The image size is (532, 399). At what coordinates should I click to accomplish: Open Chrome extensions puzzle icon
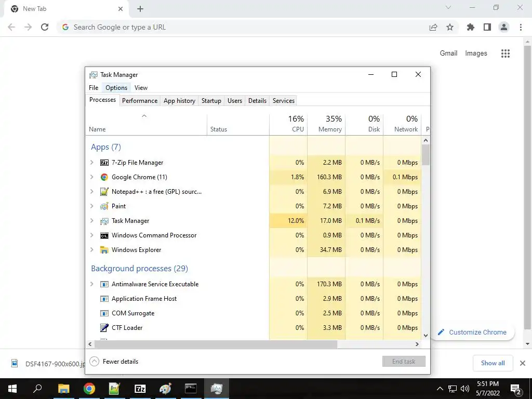(x=471, y=27)
